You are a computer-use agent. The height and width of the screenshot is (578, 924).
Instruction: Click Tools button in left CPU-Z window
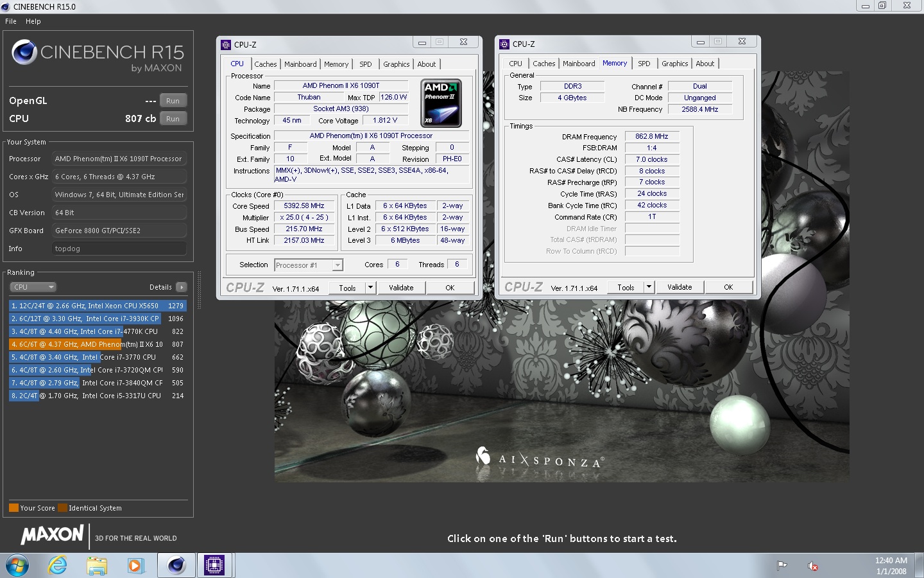coord(347,288)
